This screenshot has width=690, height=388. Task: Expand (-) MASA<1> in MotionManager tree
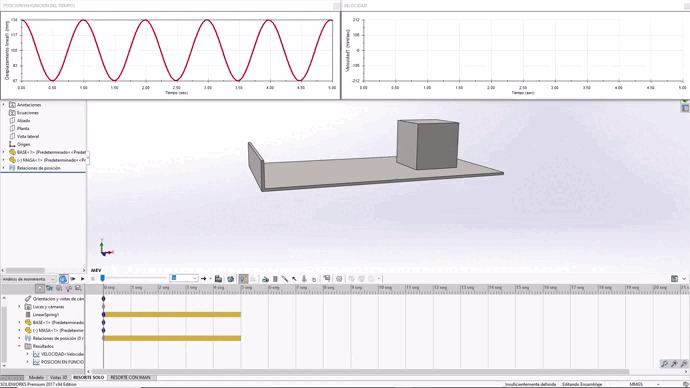[19, 330]
